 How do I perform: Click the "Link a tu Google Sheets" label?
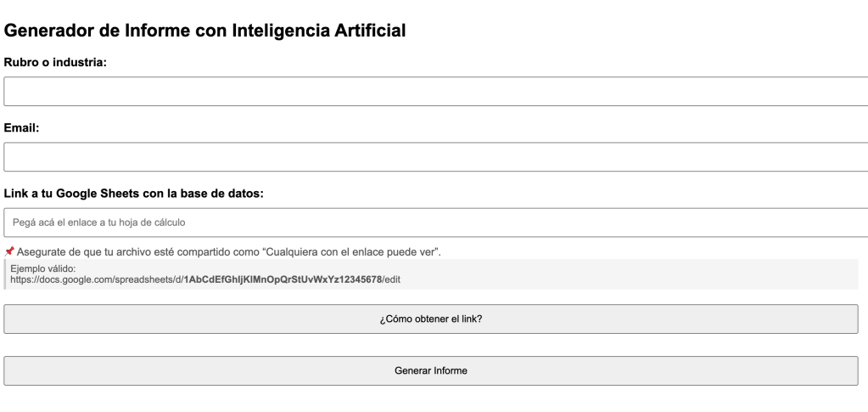134,194
